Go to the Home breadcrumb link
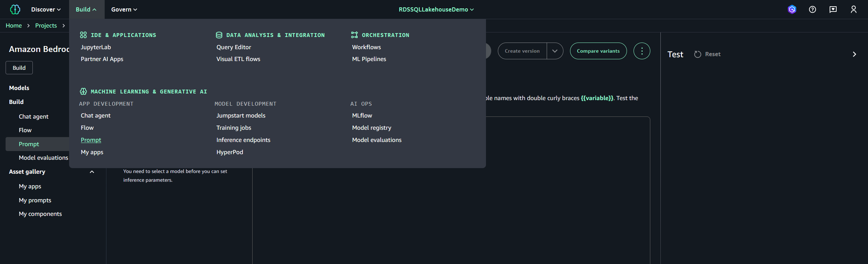Screen dimensions: 868x264 point(14,25)
